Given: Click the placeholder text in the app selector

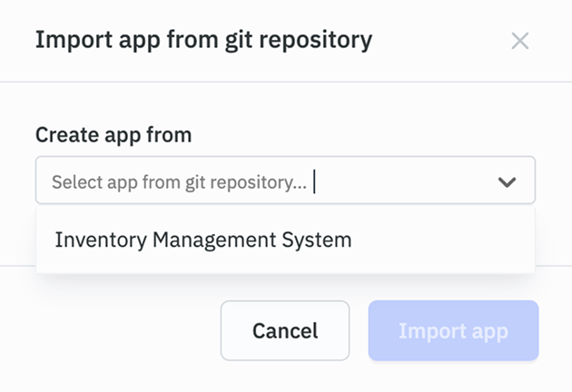Looking at the screenshot, I should (179, 181).
